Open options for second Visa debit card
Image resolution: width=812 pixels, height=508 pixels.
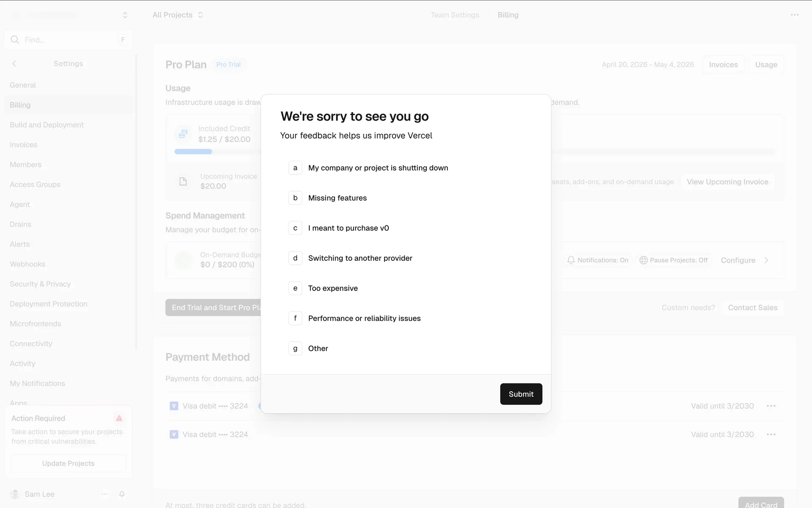771,435
